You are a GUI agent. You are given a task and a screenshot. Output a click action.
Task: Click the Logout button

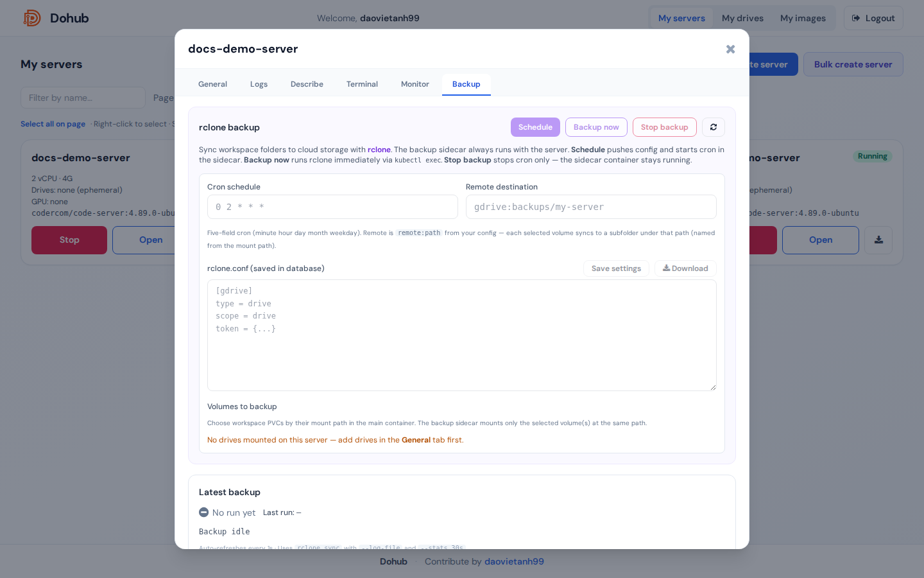[x=873, y=18]
